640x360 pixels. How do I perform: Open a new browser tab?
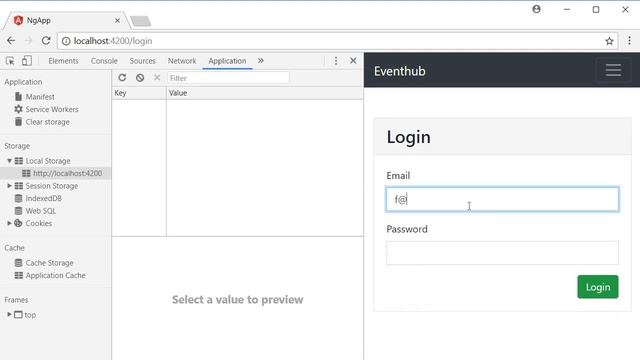click(x=141, y=21)
